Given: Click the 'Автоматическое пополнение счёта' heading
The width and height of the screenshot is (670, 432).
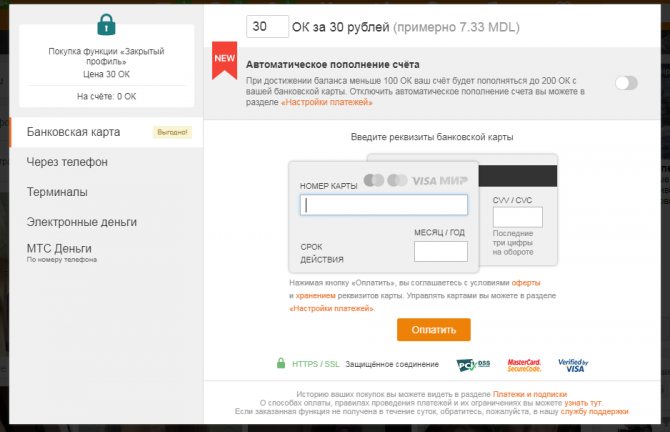Looking at the screenshot, I should pos(332,65).
